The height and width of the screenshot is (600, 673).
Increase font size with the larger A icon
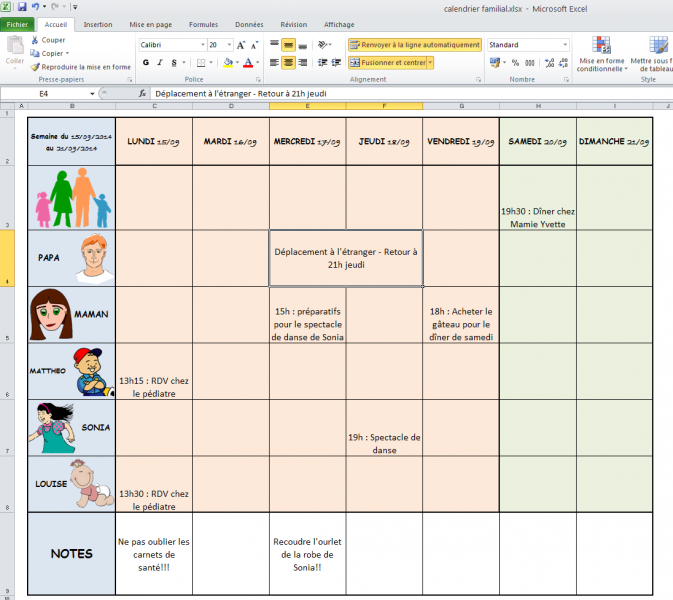click(x=241, y=45)
